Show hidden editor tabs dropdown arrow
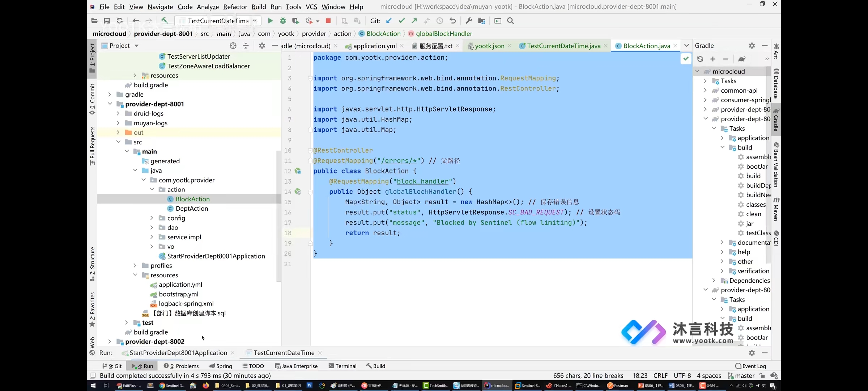This screenshot has width=868, height=391. pos(686,46)
